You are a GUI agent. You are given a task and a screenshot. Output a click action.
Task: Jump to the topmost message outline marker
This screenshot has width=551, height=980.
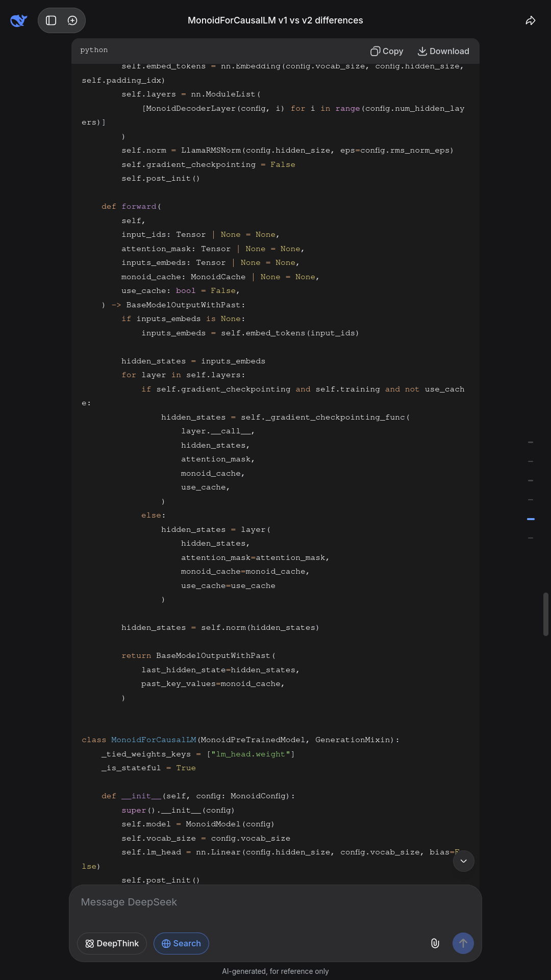point(531,442)
